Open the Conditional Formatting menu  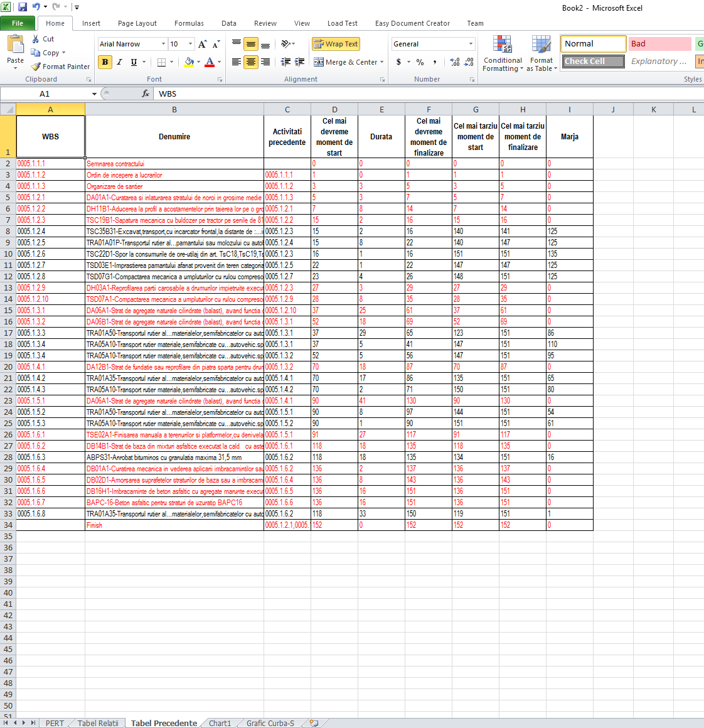503,54
